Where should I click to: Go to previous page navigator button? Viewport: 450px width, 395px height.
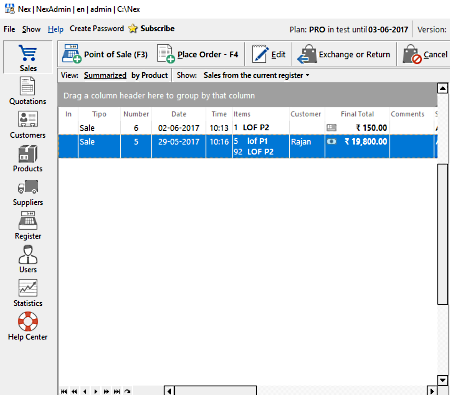point(74,391)
